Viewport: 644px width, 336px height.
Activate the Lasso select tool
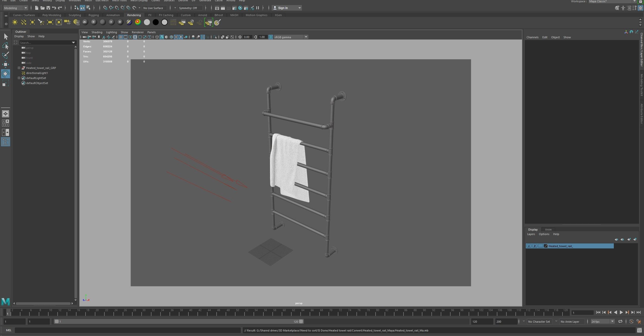click(x=6, y=46)
